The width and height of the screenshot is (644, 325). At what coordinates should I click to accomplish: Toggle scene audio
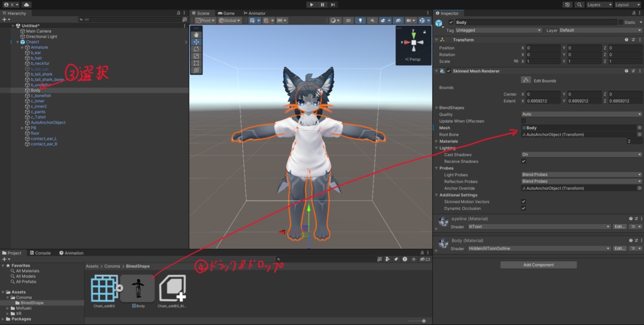pyautogui.click(x=372, y=20)
